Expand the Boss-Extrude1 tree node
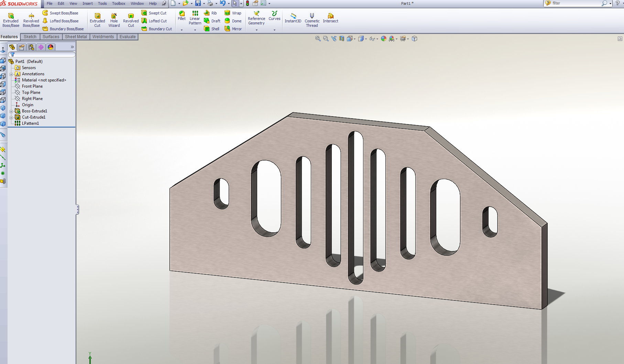The image size is (624, 364). coord(11,111)
